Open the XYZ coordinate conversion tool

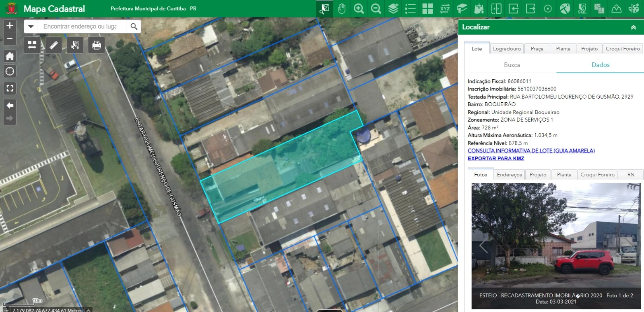point(445,8)
